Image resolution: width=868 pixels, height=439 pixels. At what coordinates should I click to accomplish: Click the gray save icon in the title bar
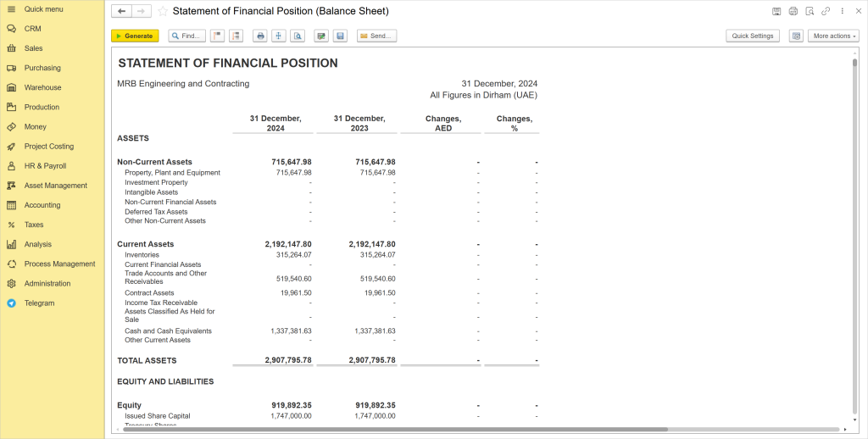pyautogui.click(x=776, y=11)
